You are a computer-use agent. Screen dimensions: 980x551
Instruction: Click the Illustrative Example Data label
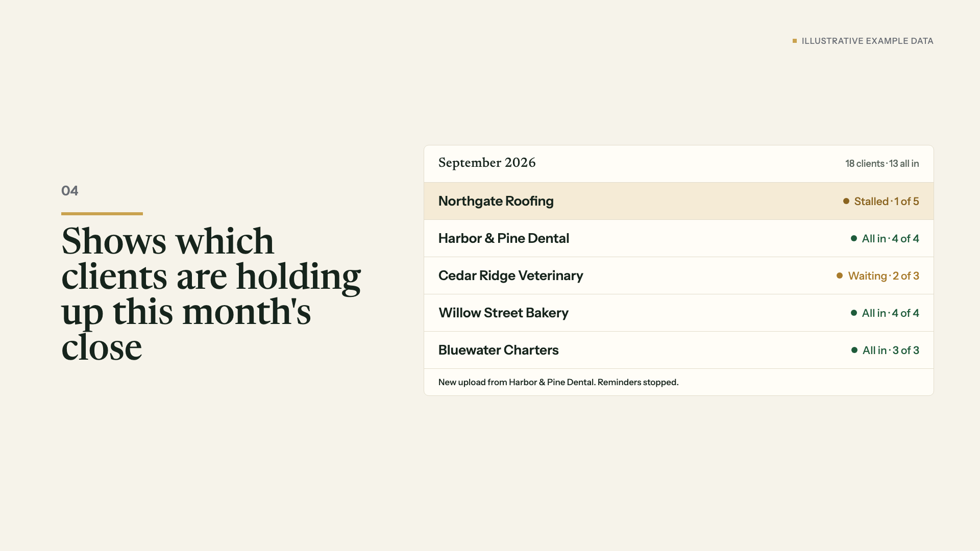pos(867,41)
